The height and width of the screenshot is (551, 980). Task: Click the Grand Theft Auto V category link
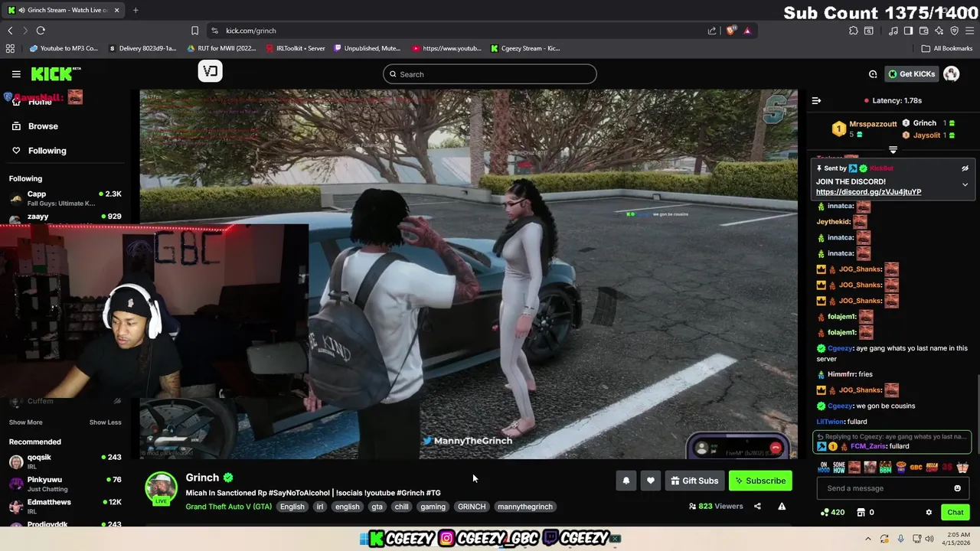228,507
